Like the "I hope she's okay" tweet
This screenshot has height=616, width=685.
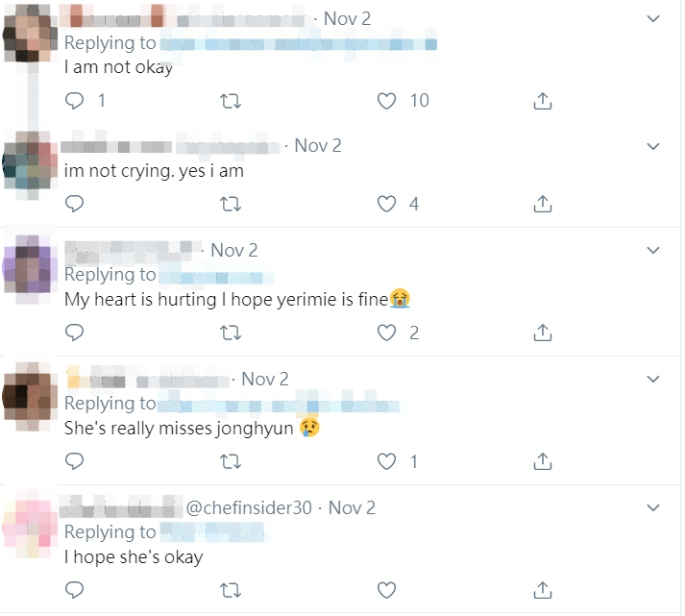click(386, 589)
